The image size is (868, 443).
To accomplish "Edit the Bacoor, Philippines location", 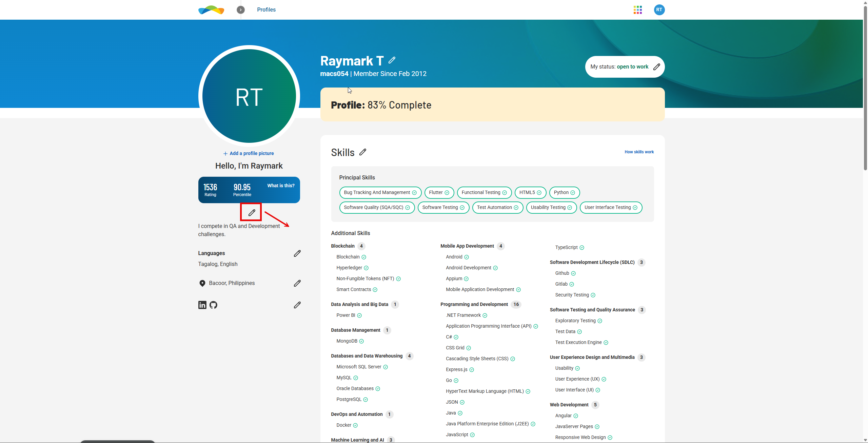I will pyautogui.click(x=297, y=283).
